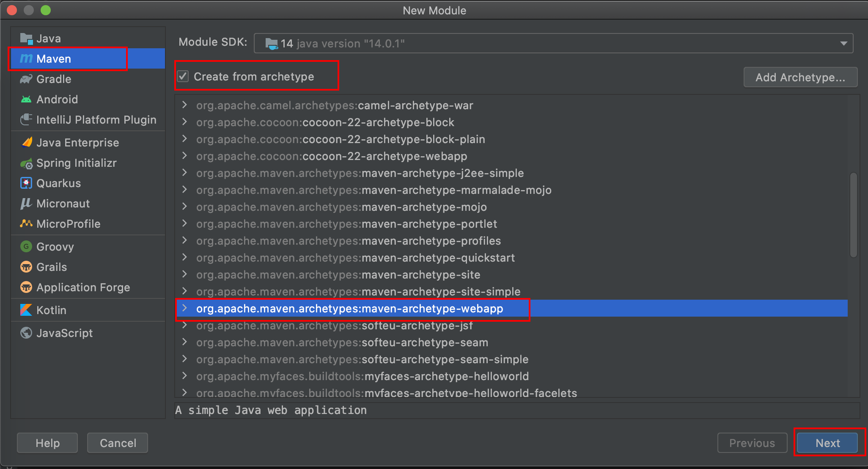Select Gradle module type

pos(88,79)
